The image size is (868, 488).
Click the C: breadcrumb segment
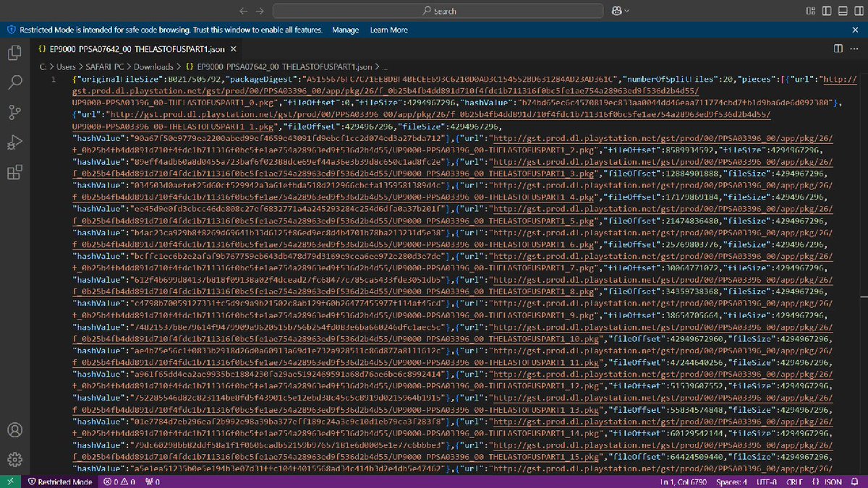pyautogui.click(x=43, y=66)
